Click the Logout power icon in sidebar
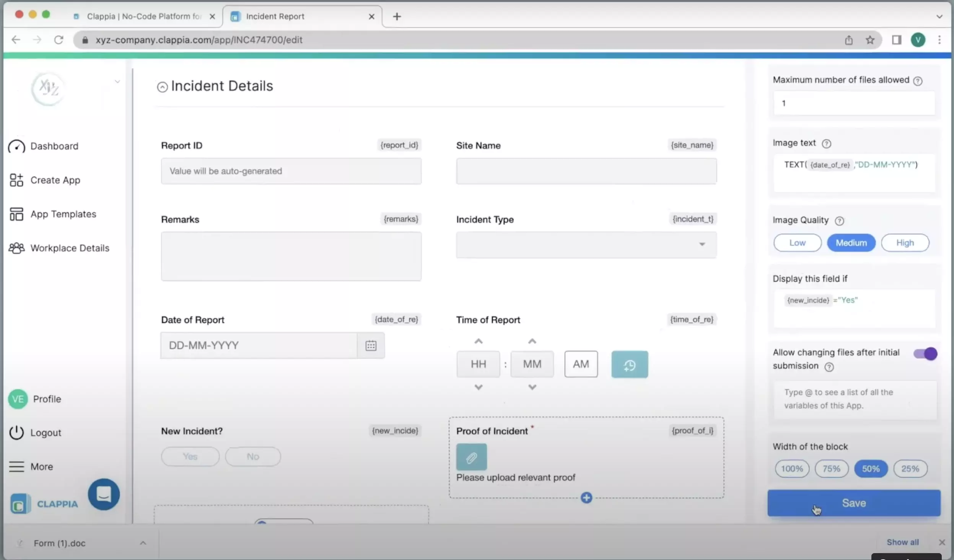954x560 pixels. click(x=16, y=433)
